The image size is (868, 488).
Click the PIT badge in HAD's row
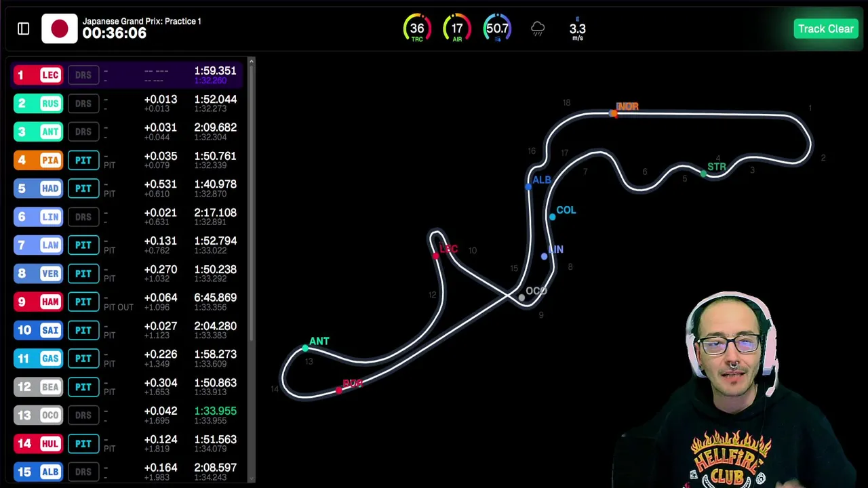[x=83, y=188]
